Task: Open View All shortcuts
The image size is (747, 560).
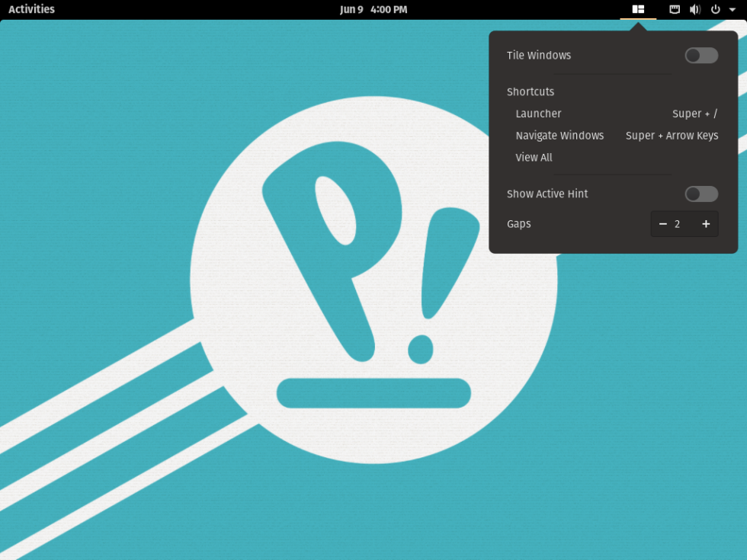Action: [x=534, y=158]
